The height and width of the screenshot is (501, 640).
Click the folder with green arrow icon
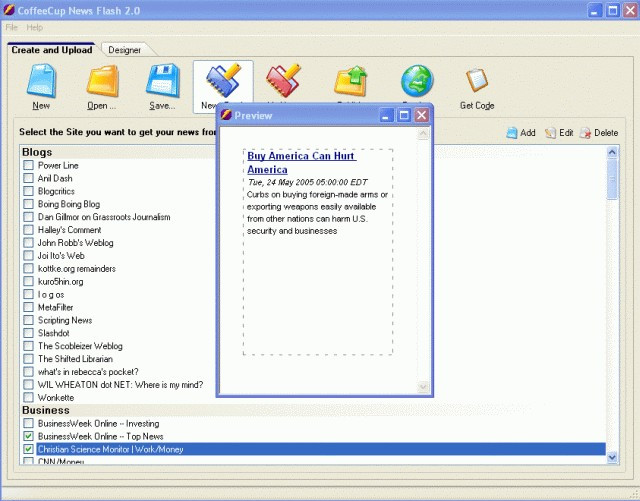[351, 81]
